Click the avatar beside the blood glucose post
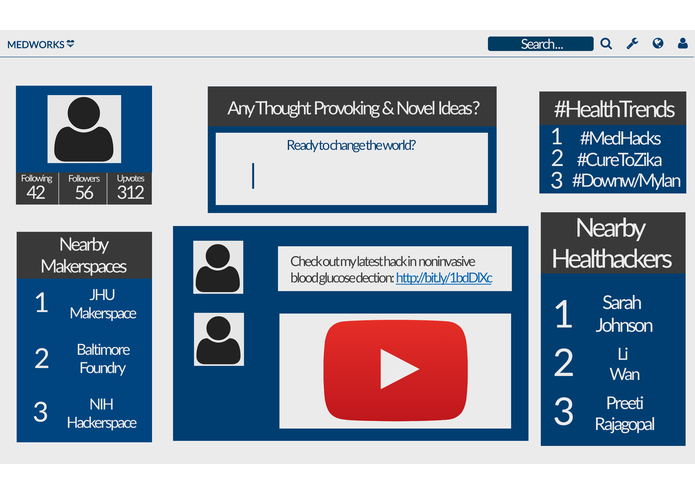Image resolution: width=695 pixels, height=494 pixels. pos(218,267)
